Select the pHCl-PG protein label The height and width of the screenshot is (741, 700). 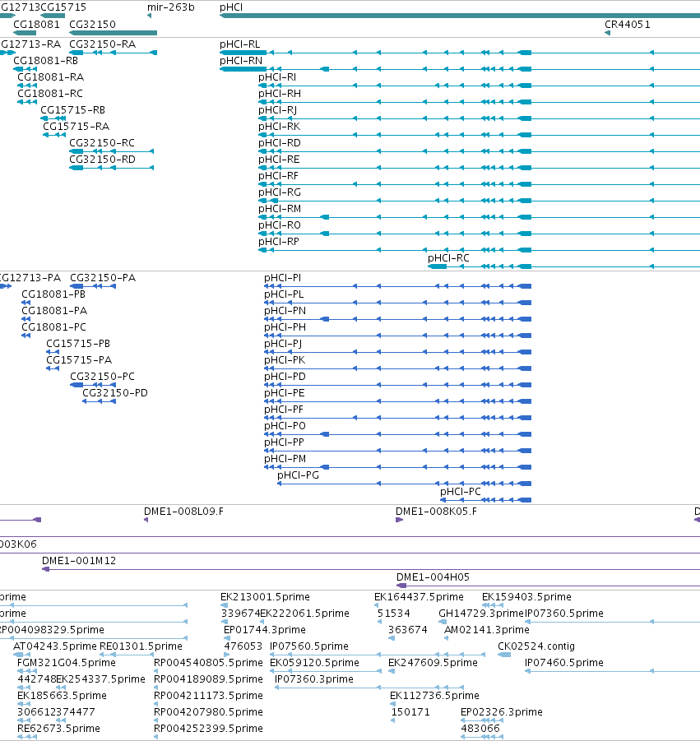[x=299, y=475]
